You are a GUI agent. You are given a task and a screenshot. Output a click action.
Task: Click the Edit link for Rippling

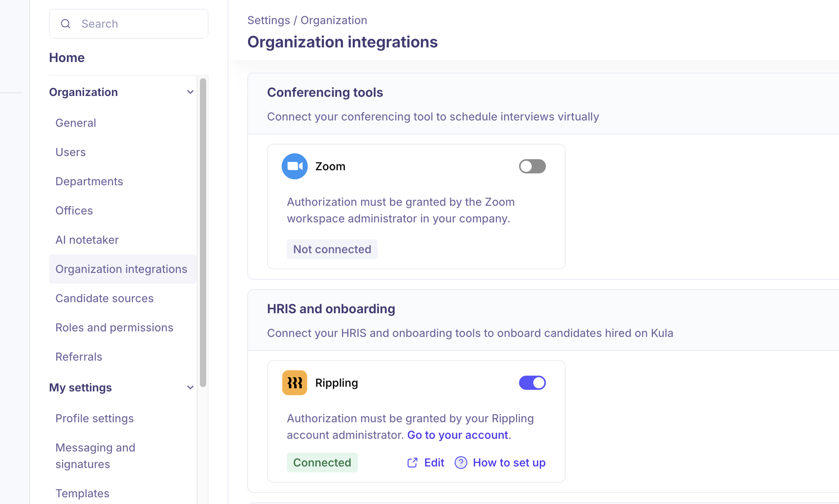[x=434, y=463]
